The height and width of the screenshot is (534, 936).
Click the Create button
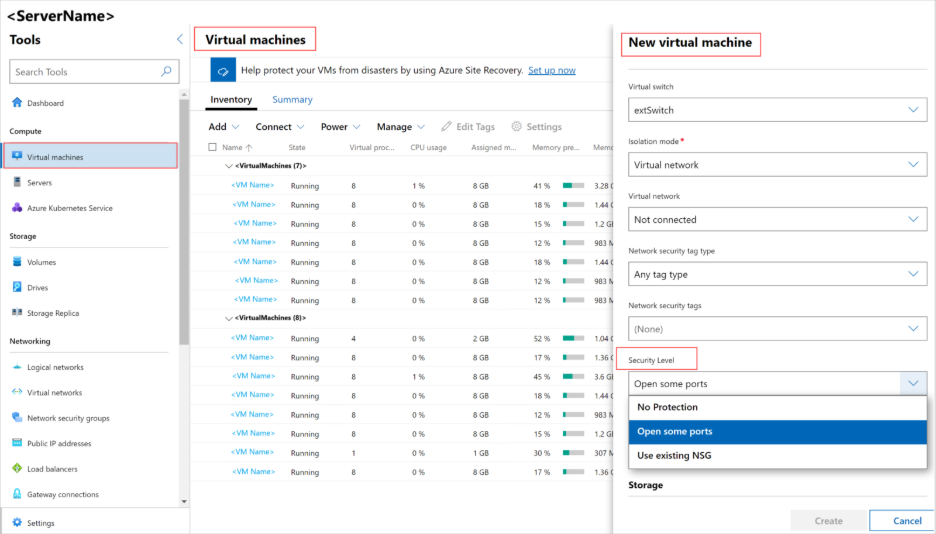pyautogui.click(x=829, y=521)
